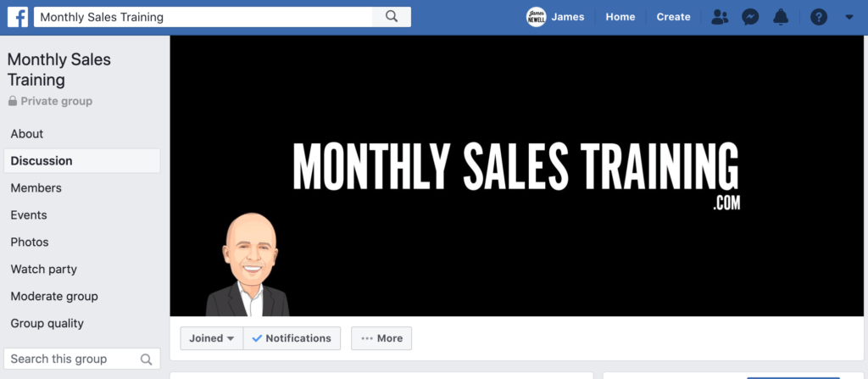Image resolution: width=868 pixels, height=379 pixels.
Task: Open the Friend Requests icon
Action: 720,17
